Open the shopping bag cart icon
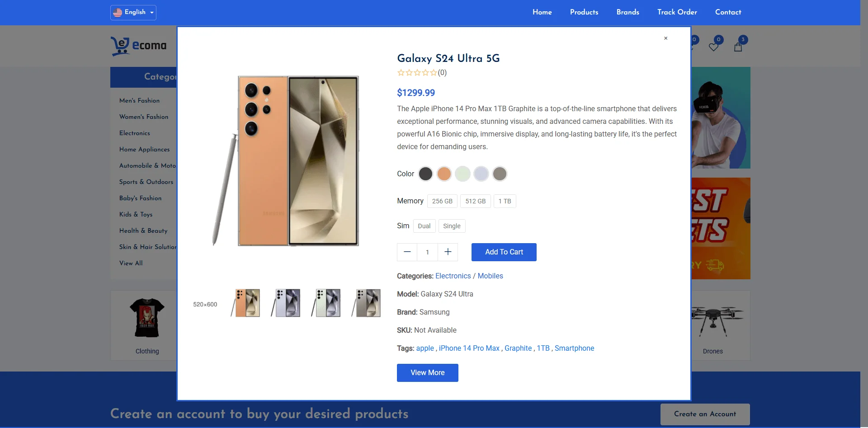Viewport: 868px width, 428px height. [738, 47]
